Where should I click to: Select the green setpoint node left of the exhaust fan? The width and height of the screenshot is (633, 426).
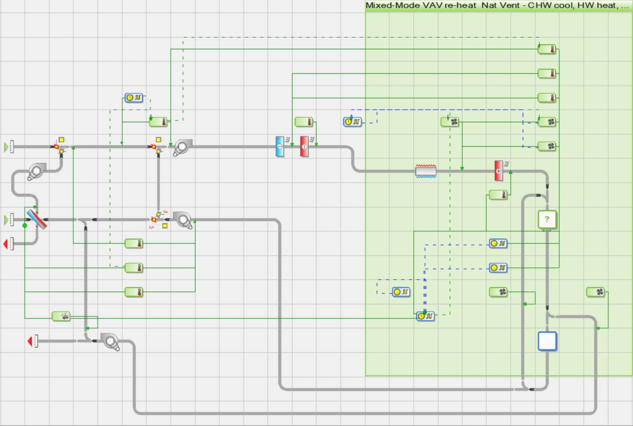pyautogui.click(x=62, y=317)
